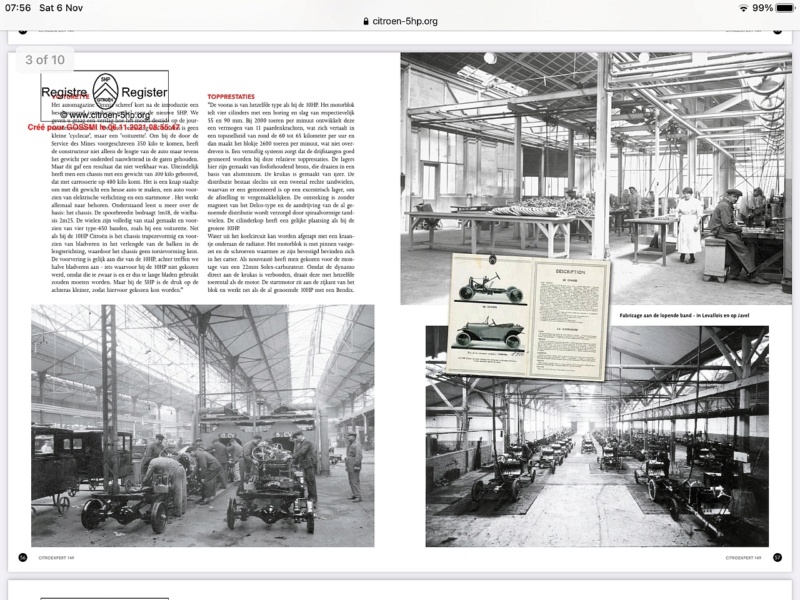Tap the 'Sat 6 Nov' date
800x600 pixels.
point(61,8)
